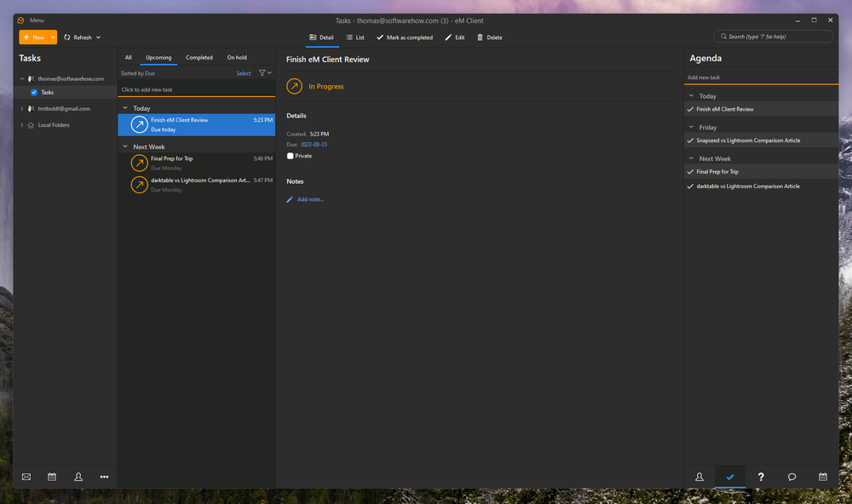Collapse the Agenda Next Week group

tap(691, 158)
